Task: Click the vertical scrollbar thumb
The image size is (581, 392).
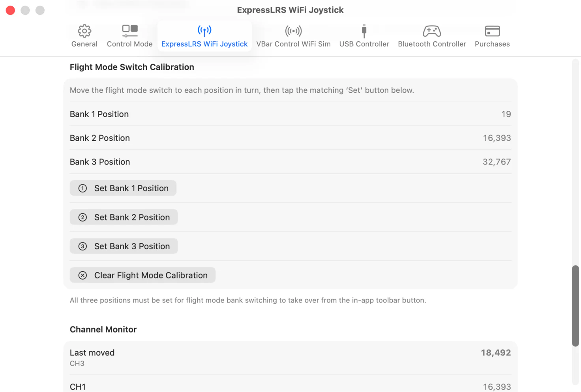Action: pyautogui.click(x=575, y=306)
